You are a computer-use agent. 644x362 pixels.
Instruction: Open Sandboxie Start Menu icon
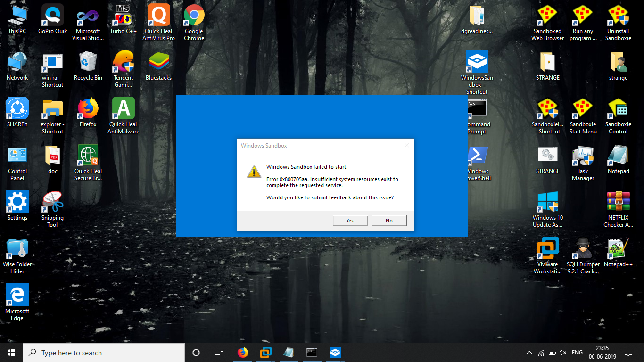583,117
